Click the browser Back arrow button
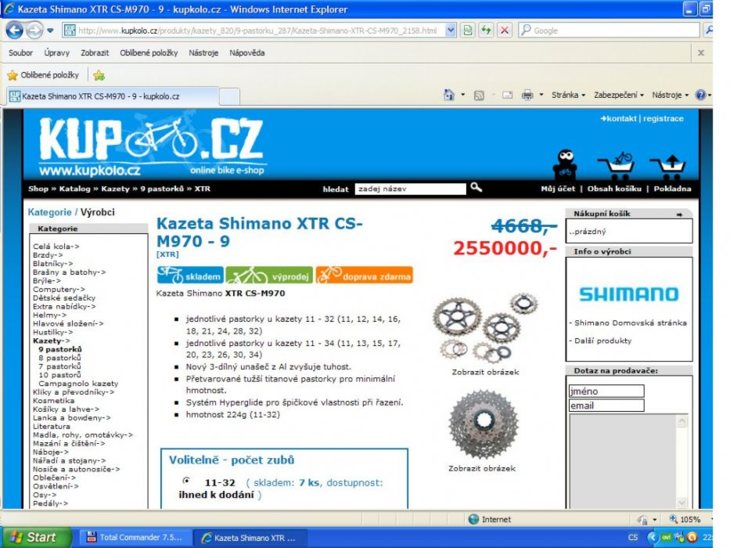Viewport: 730px width, 548px height. (x=15, y=31)
